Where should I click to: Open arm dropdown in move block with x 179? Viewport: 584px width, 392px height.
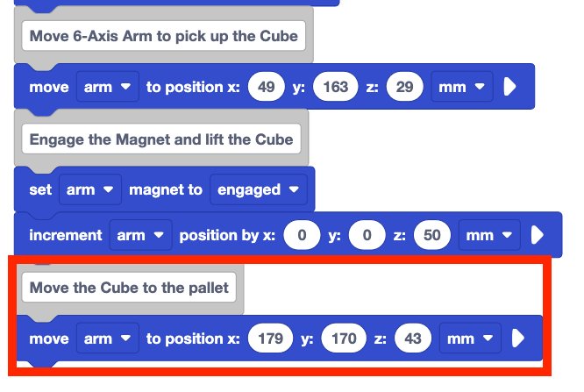click(x=108, y=338)
